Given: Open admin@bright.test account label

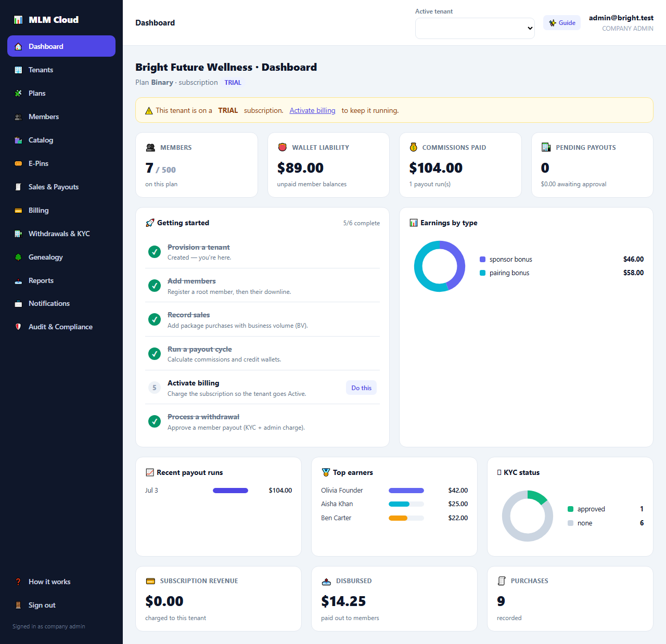Looking at the screenshot, I should pyautogui.click(x=621, y=18).
